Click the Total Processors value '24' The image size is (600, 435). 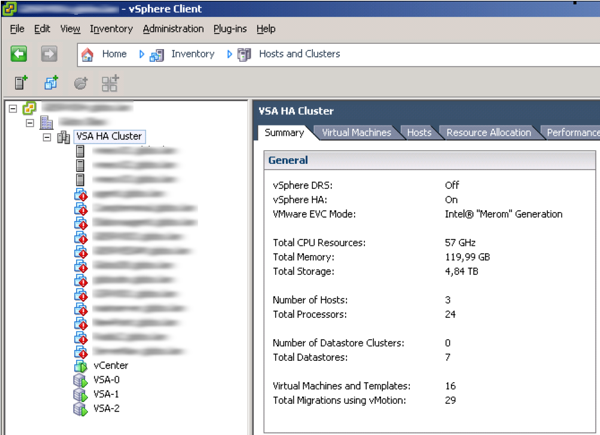(x=450, y=314)
